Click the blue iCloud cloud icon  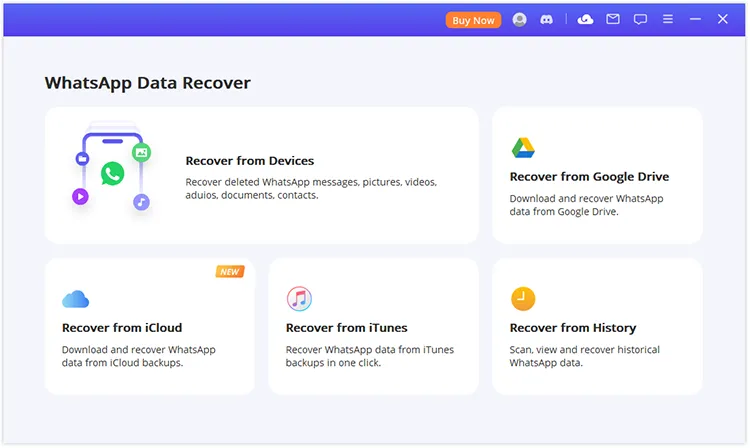[75, 299]
